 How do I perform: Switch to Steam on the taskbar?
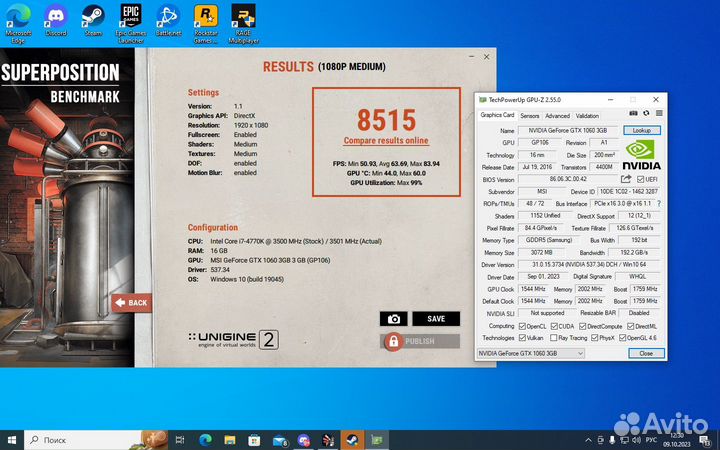coord(352,440)
